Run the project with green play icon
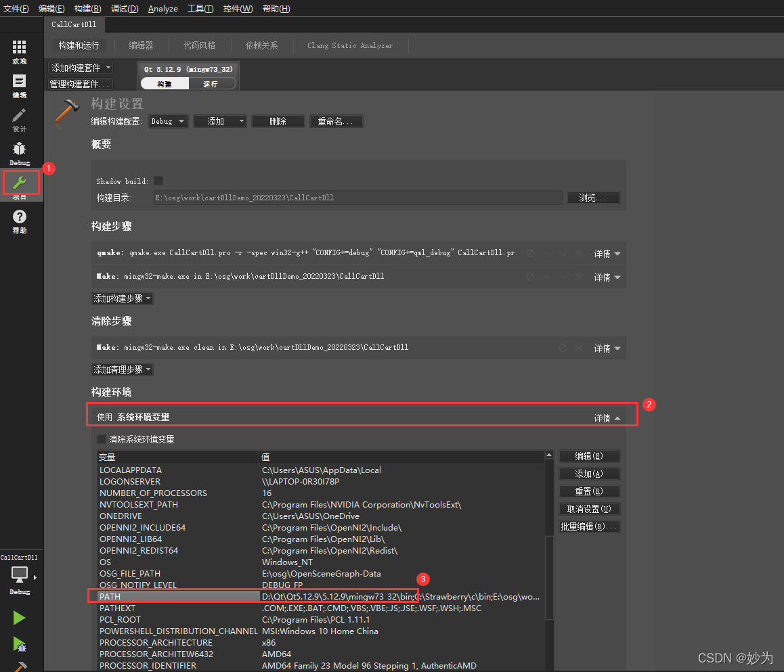The height and width of the screenshot is (672, 784). pyautogui.click(x=19, y=618)
